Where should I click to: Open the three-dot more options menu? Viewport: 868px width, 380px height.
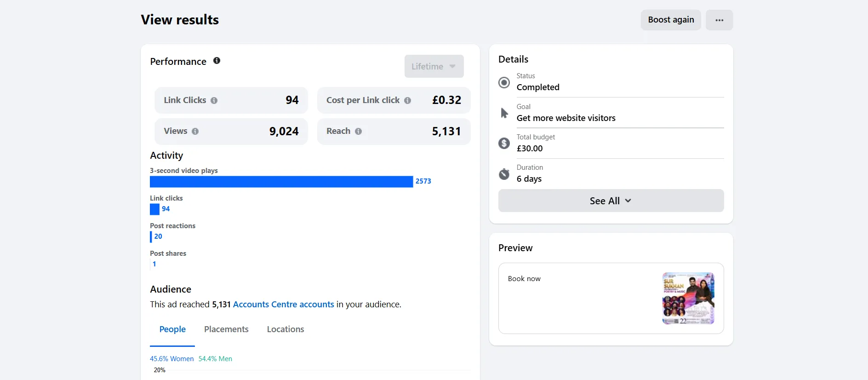(719, 20)
